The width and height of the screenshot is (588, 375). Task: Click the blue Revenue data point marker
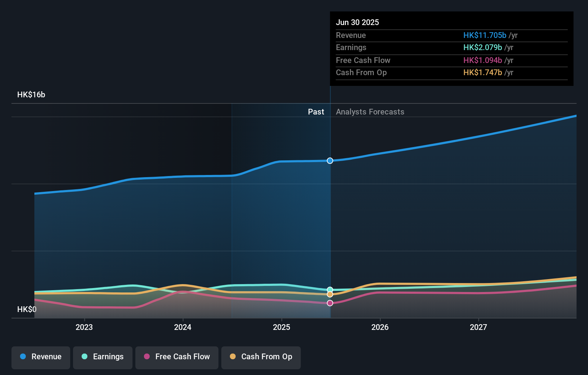tap(329, 160)
